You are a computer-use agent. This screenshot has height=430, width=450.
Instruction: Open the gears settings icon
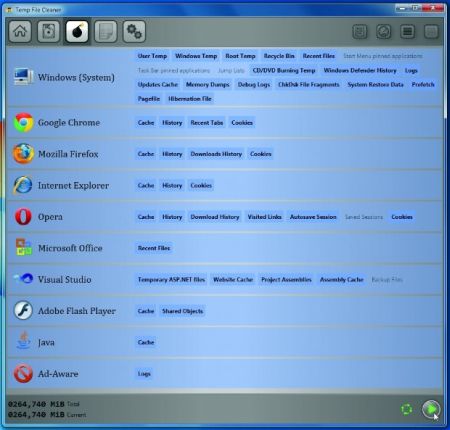pos(134,31)
